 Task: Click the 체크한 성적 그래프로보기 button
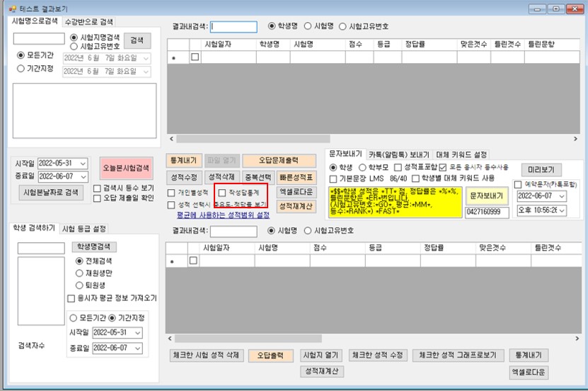click(458, 355)
